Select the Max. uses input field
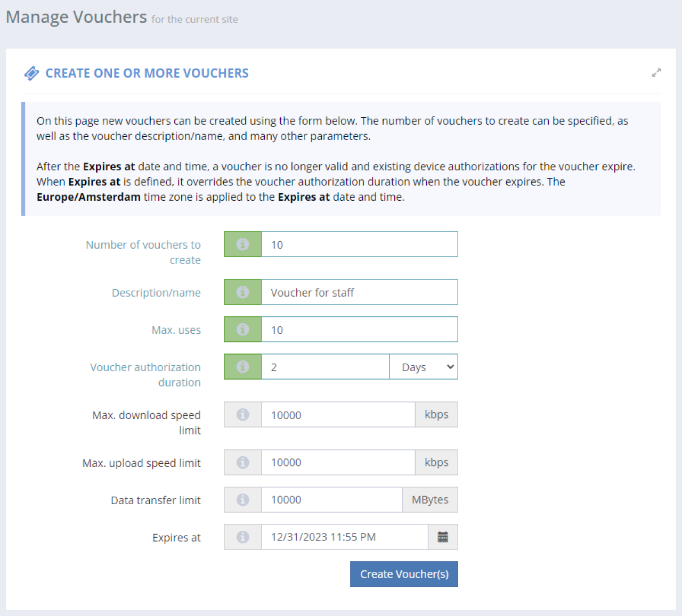This screenshot has width=682, height=616. click(359, 329)
